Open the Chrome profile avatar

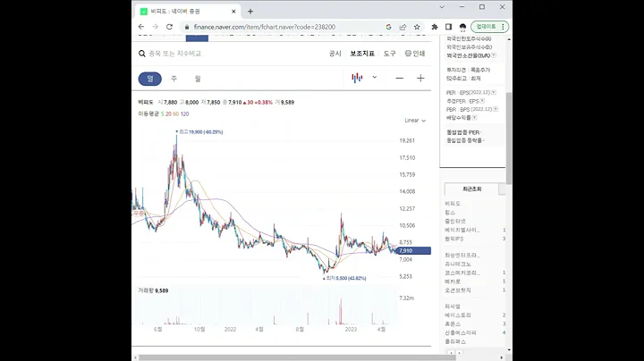click(x=462, y=27)
